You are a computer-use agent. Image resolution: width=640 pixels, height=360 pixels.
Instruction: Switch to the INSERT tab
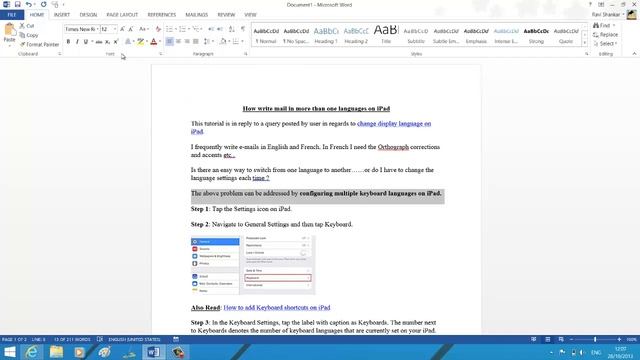[x=62, y=15]
